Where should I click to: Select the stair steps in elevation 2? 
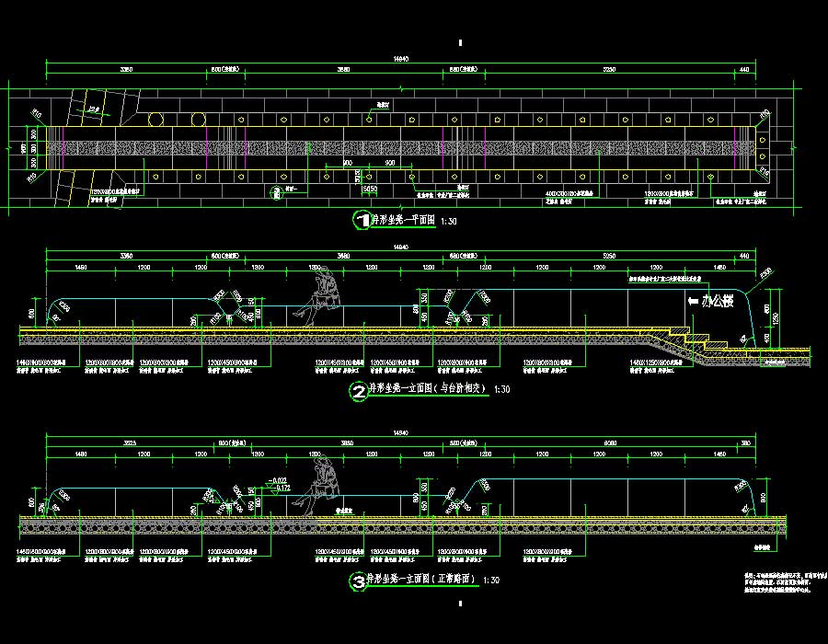point(701,340)
